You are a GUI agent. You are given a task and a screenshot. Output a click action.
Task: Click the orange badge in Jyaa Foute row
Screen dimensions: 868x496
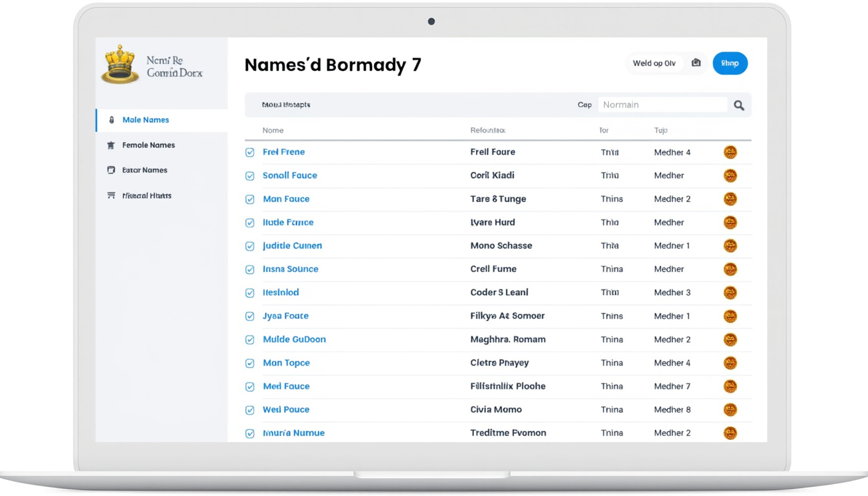click(x=730, y=316)
